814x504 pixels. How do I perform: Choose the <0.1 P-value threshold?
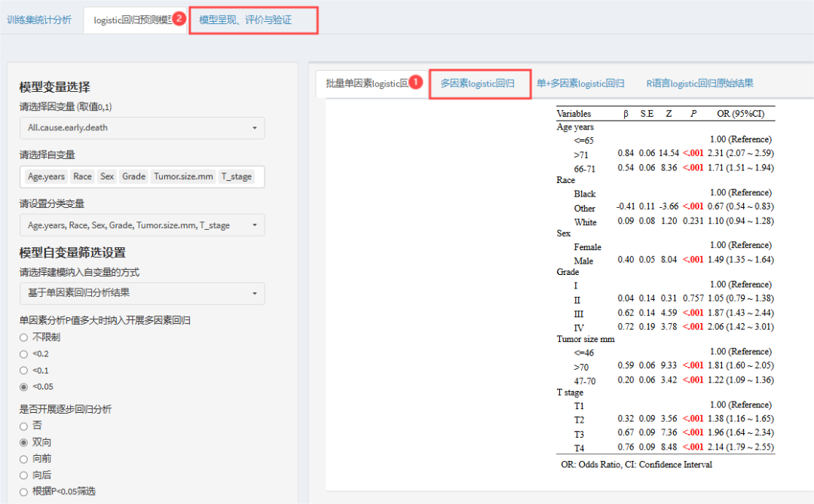pyautogui.click(x=24, y=371)
